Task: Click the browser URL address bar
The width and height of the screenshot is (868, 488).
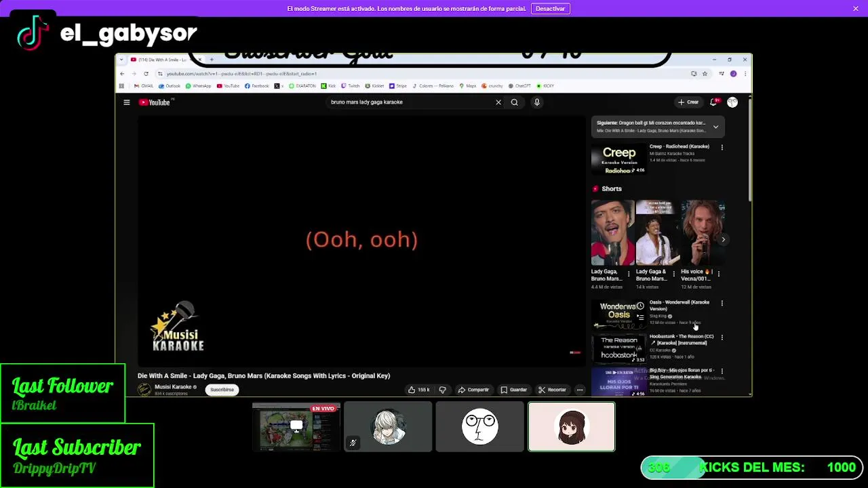Action: (x=420, y=73)
